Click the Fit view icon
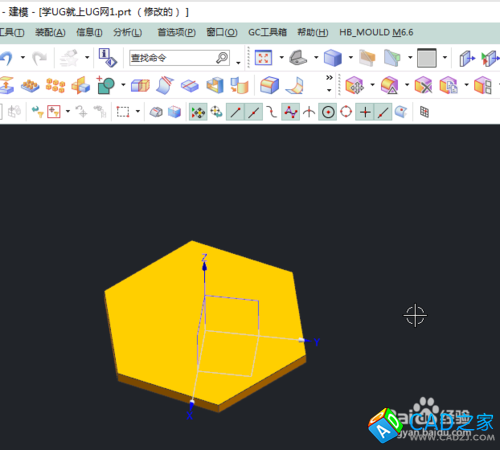The height and width of the screenshot is (450, 500). pyautogui.click(x=263, y=58)
